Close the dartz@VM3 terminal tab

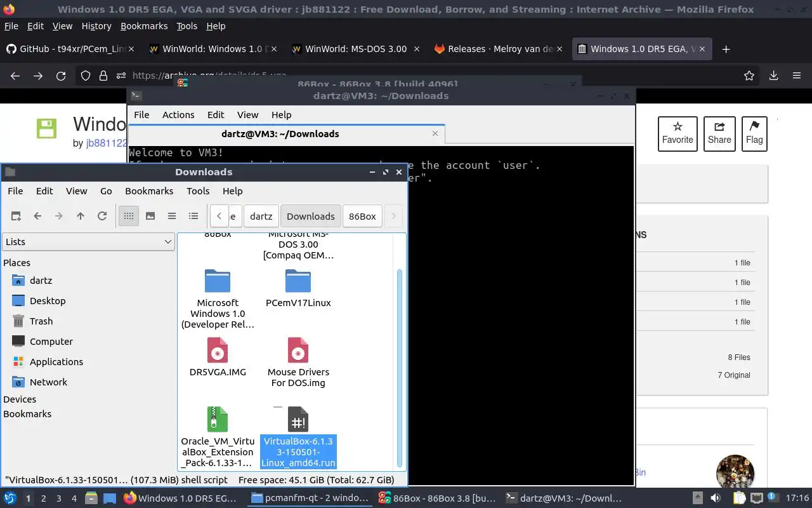pos(435,133)
